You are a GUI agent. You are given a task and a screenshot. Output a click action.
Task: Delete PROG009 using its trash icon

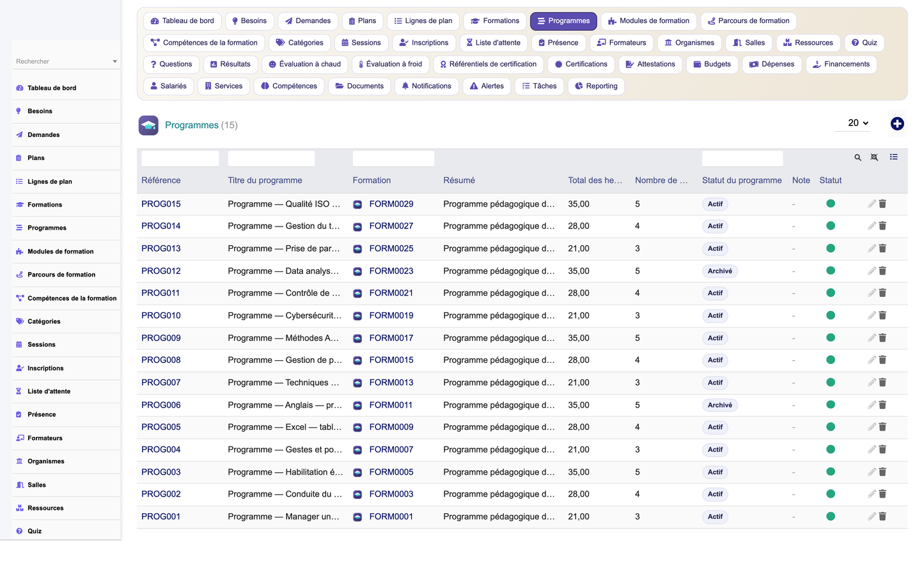pos(882,338)
